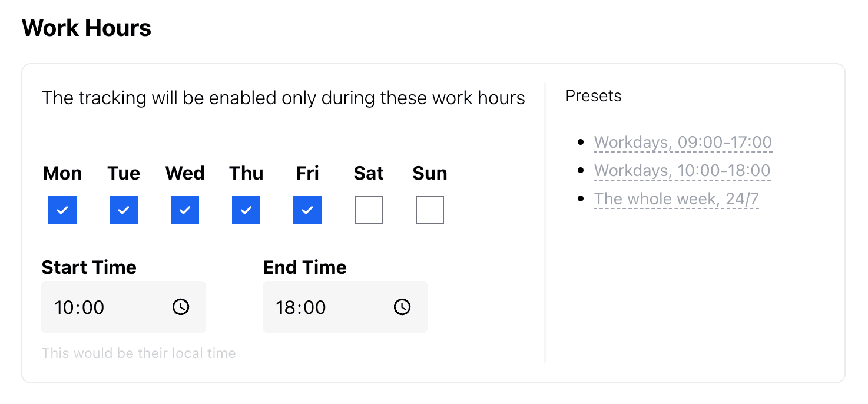Enable tracking on Sat
The image size is (868, 404).
pos(368,210)
